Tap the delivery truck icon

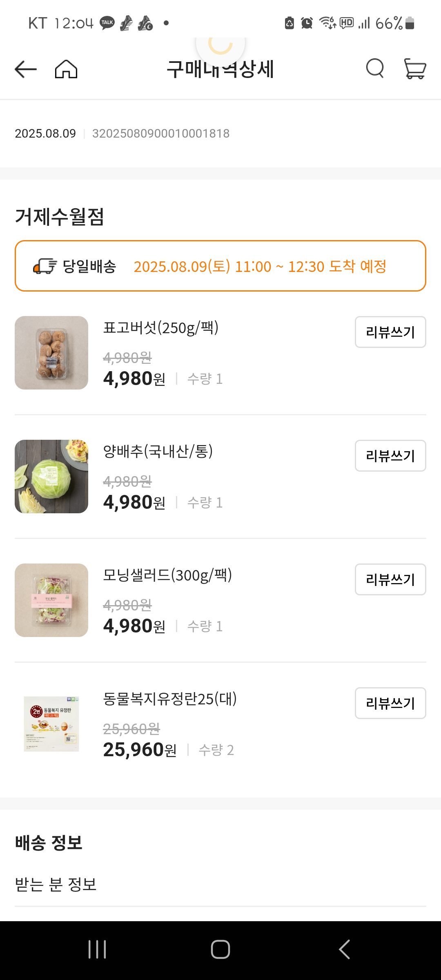point(45,266)
